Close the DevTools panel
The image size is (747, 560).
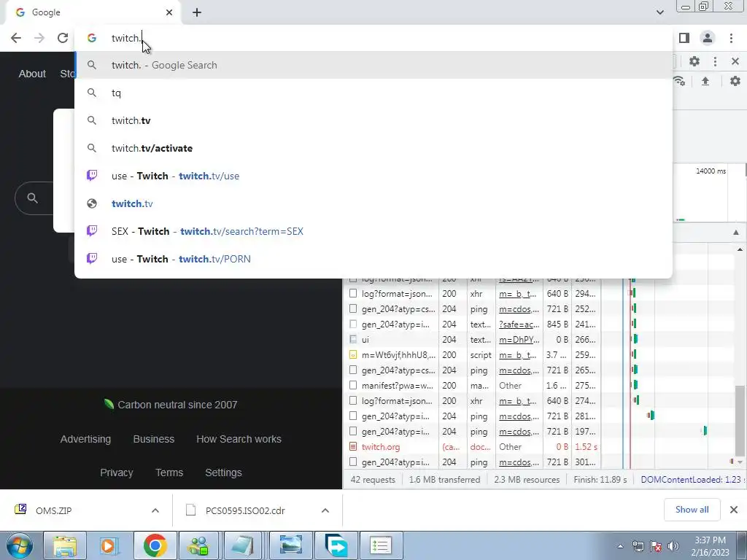click(735, 61)
